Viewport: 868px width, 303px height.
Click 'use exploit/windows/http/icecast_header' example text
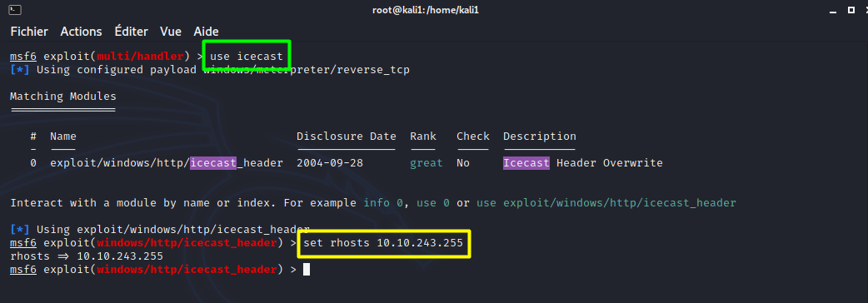pyautogui.click(x=606, y=203)
